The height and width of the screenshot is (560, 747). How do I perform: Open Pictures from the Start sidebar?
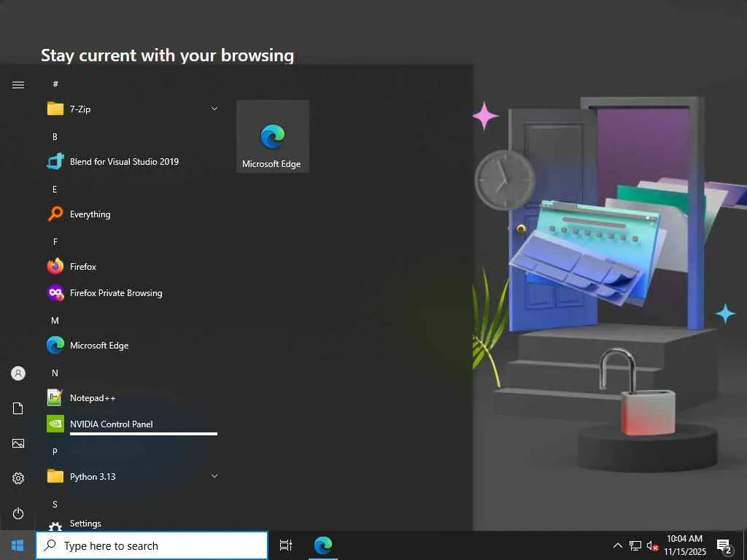18,443
